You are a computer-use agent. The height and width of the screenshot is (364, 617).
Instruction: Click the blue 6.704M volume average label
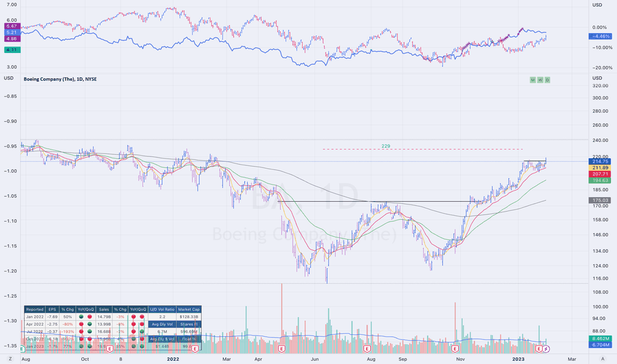tap(600, 345)
